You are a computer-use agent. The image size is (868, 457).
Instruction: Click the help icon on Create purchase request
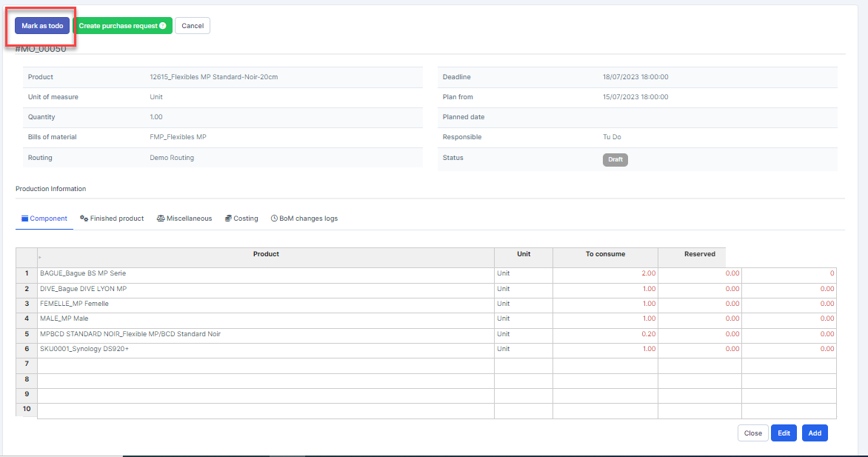163,26
